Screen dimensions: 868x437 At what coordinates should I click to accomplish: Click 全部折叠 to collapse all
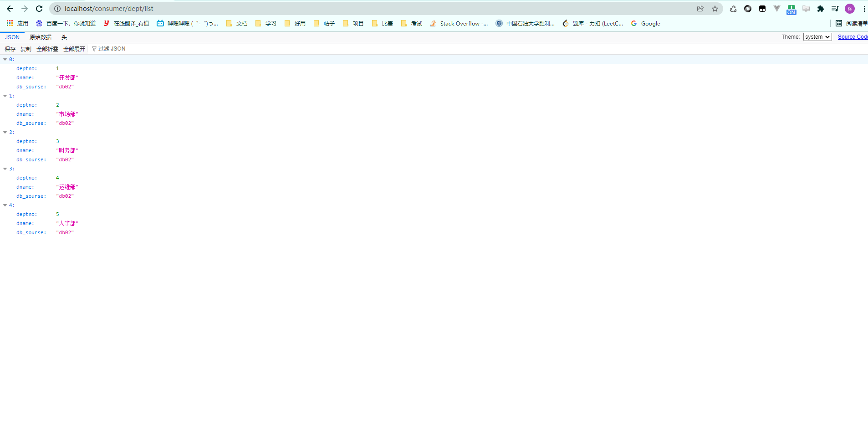tap(47, 49)
